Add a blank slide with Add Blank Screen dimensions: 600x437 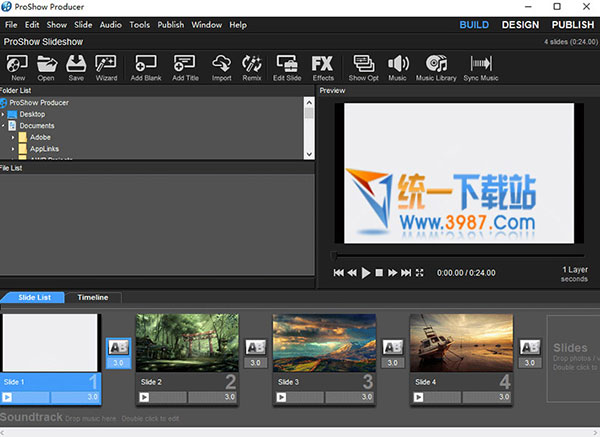pos(146,68)
